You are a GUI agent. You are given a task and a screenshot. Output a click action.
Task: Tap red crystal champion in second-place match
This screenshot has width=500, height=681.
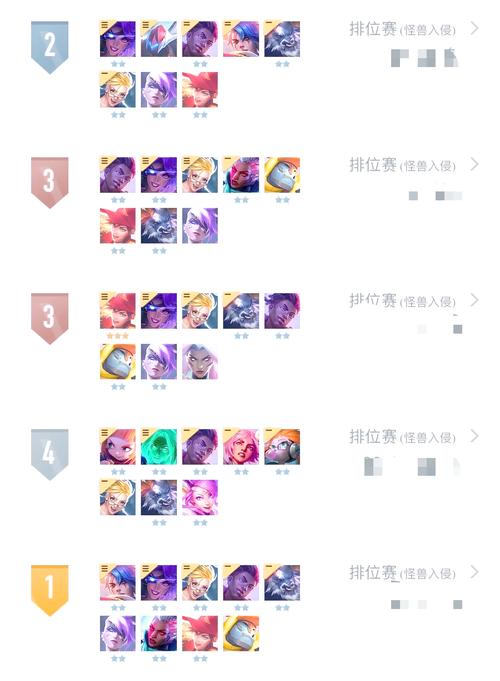point(159,39)
